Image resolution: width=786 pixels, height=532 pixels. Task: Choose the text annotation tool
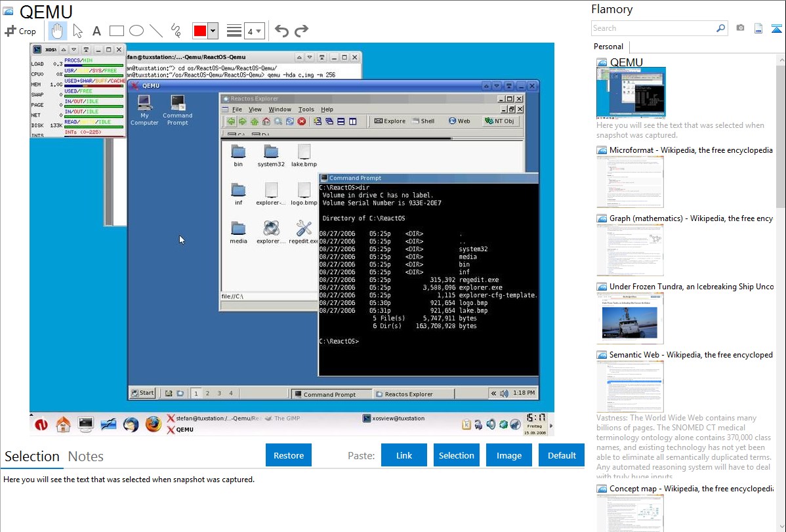pos(96,31)
